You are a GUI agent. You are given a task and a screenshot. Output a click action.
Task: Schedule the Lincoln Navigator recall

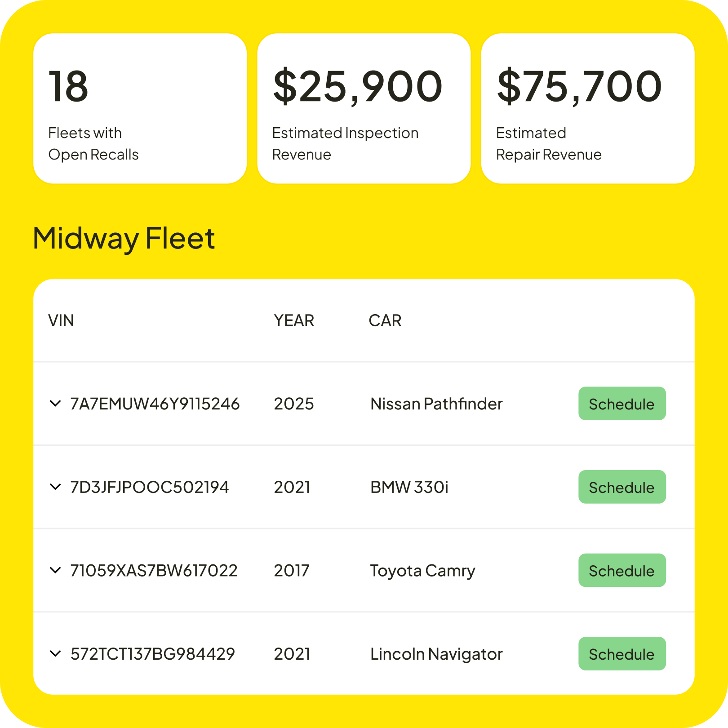coord(621,653)
